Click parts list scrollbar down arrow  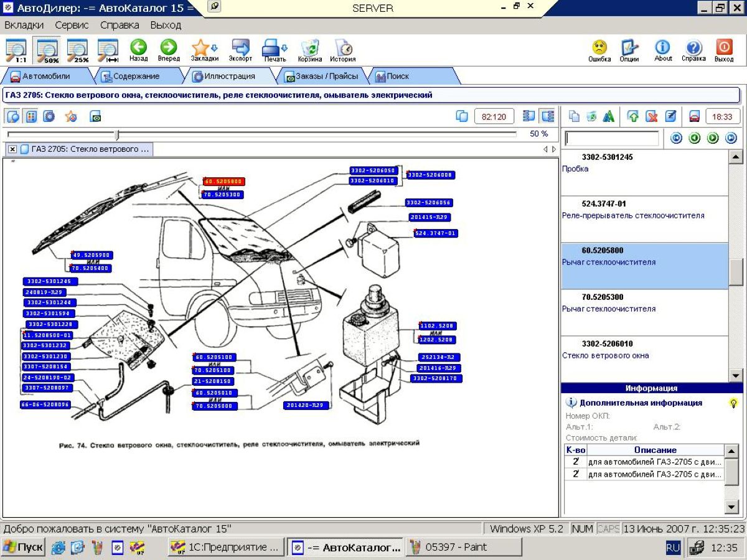735,375
